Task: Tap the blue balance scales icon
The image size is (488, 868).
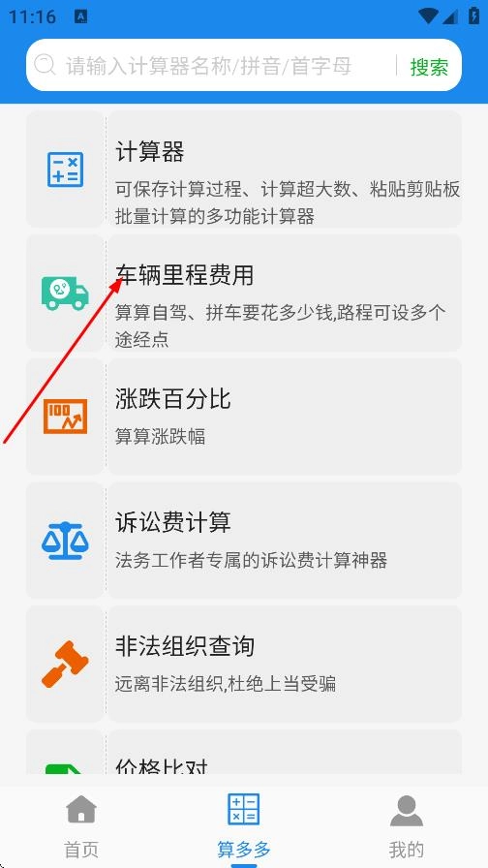Action: click(65, 541)
